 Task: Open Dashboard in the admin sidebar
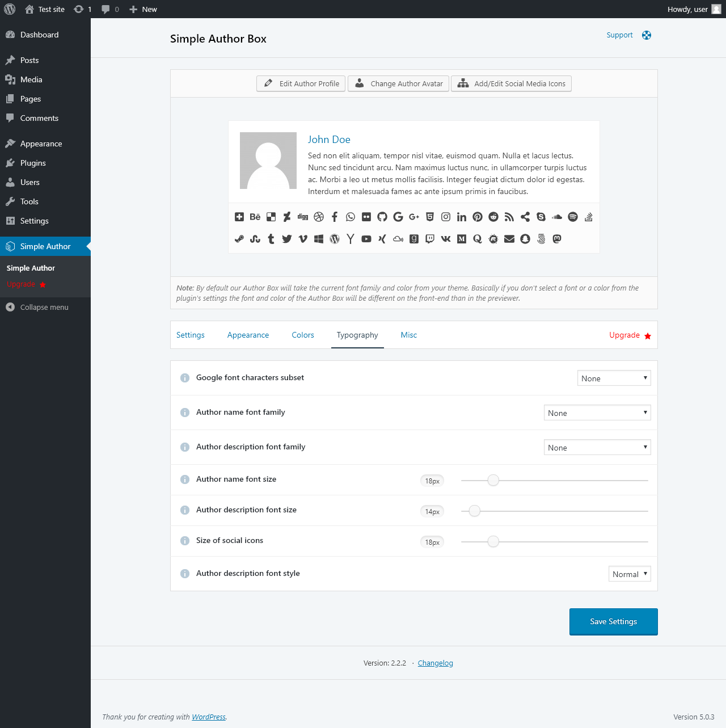click(x=45, y=35)
